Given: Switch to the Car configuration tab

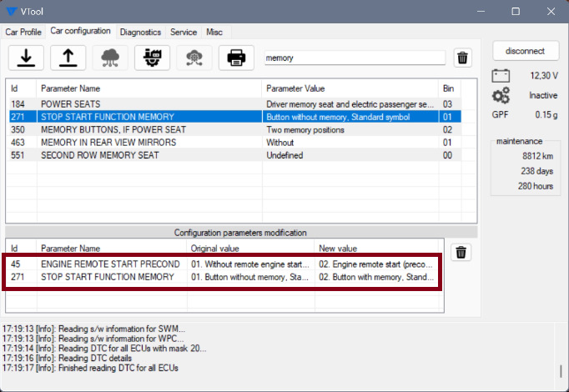Looking at the screenshot, I should 80,31.
